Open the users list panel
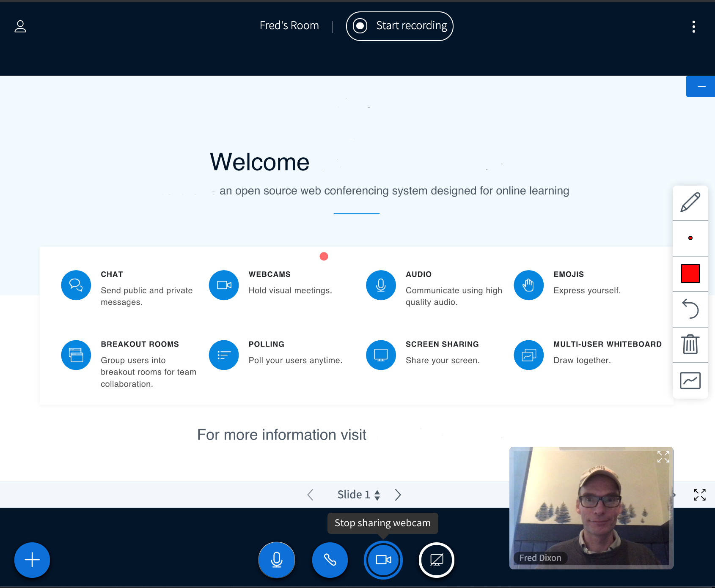This screenshot has height=588, width=715. pos(20,27)
